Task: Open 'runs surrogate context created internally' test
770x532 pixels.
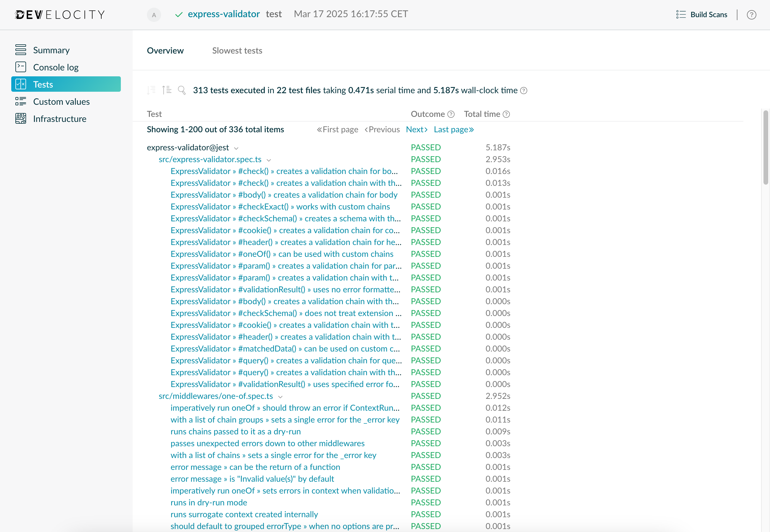Action: (244, 514)
